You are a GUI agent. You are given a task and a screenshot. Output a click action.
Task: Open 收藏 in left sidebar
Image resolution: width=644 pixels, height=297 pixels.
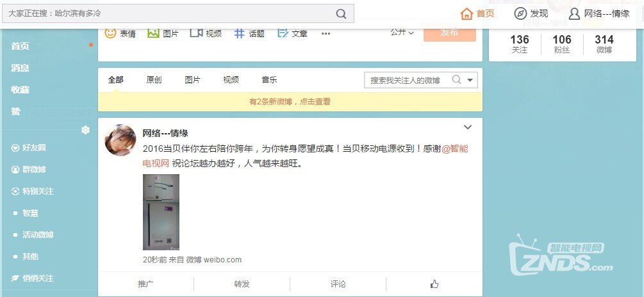(x=20, y=90)
